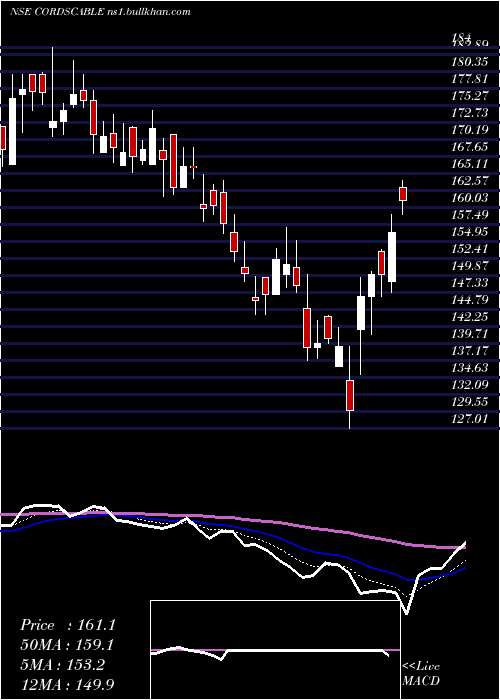This screenshot has width=500, height=700.
Task: Click the 147.33 price axis label
Action: click(469, 283)
